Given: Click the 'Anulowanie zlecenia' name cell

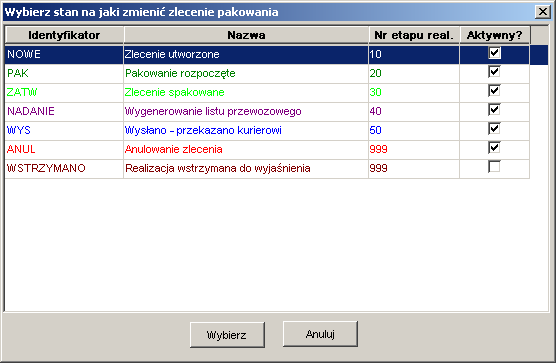Looking at the screenshot, I should pos(246,149).
